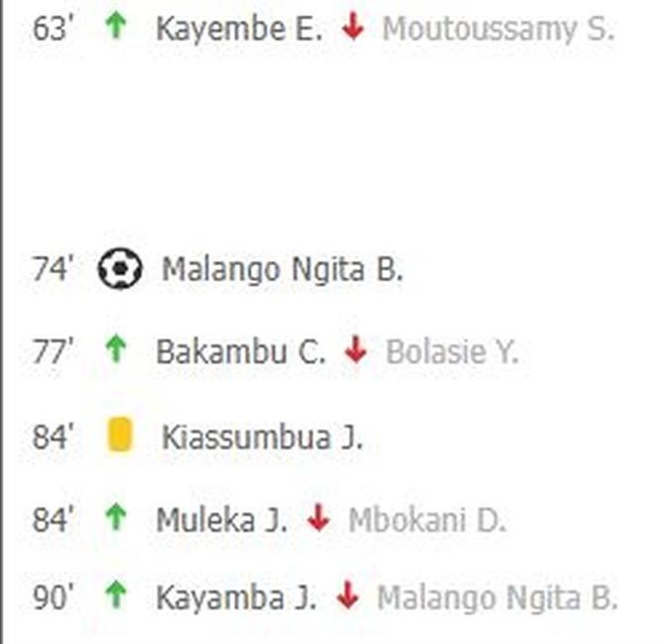This screenshot has width=665, height=644.
Task: Open Bakambu C. player link
Action: 240,352
